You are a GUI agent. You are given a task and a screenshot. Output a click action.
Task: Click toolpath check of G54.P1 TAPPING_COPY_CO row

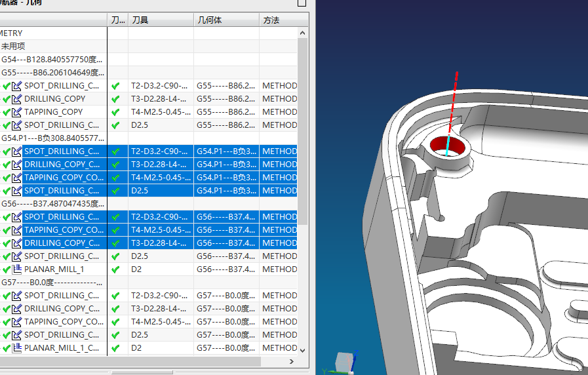click(115, 178)
